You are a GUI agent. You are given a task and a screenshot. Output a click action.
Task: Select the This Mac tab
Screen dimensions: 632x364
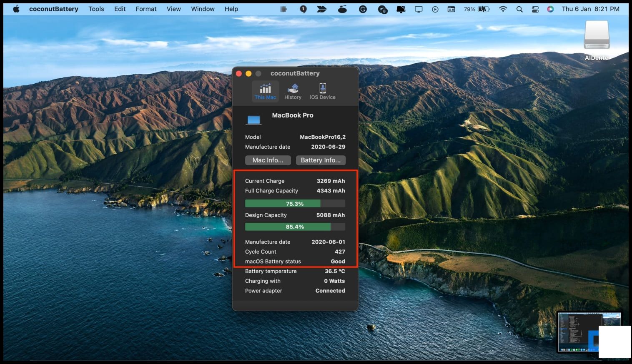click(265, 91)
